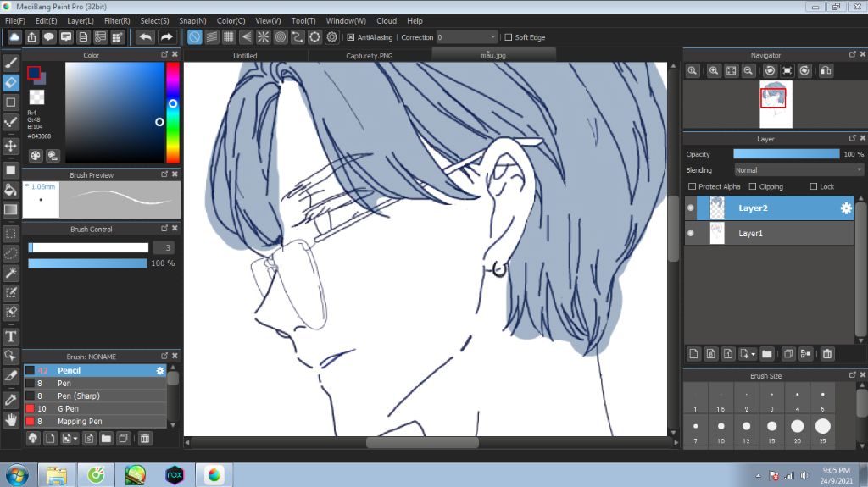The image size is (868, 487).
Task: Open Filter menu
Action: (x=117, y=20)
